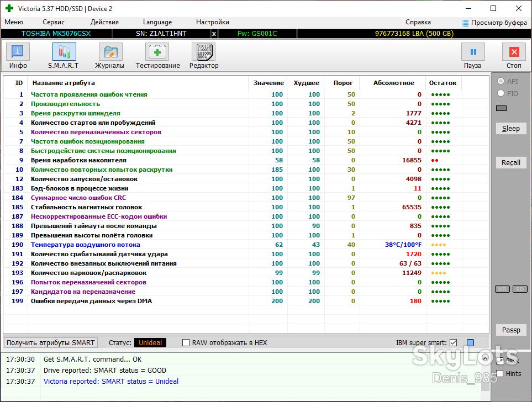Screen dimensions: 532x402
Task: Open the Language menu
Action: [157, 22]
